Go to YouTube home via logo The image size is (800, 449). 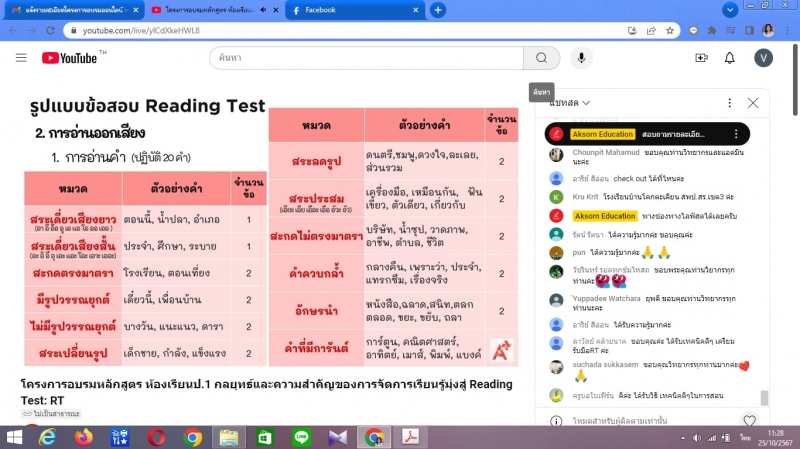(x=69, y=58)
